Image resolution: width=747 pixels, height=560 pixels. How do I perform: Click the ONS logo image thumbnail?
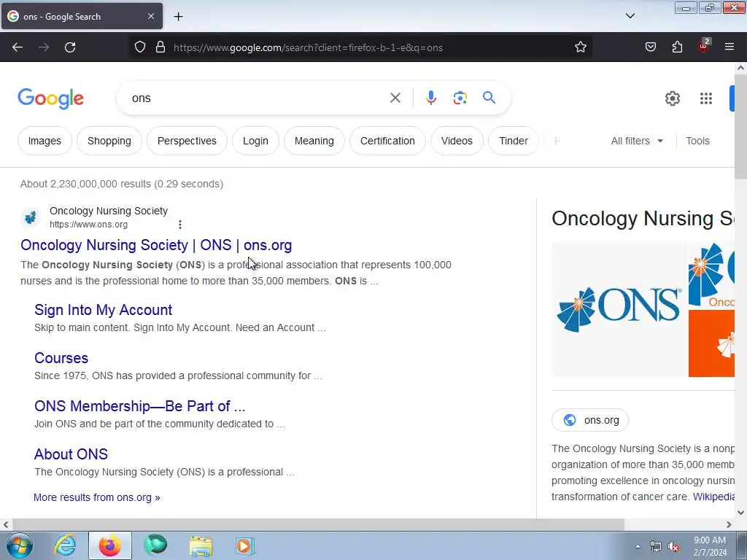619,309
